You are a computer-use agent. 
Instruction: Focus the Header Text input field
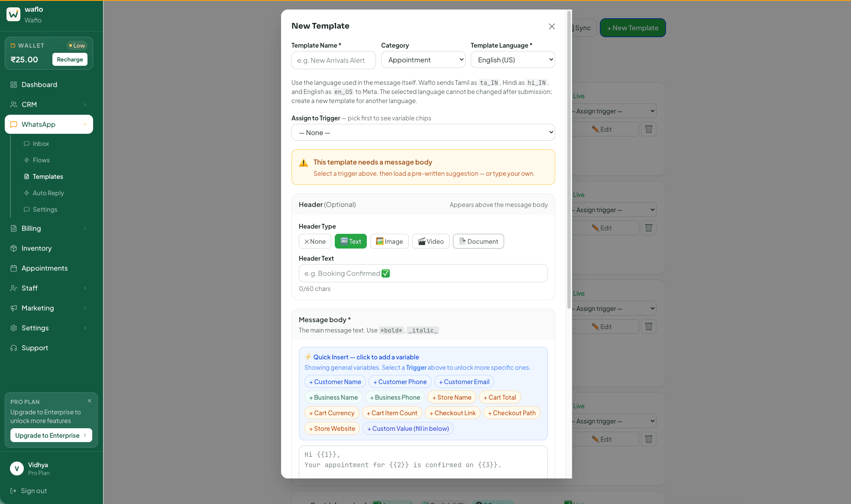pos(423,273)
